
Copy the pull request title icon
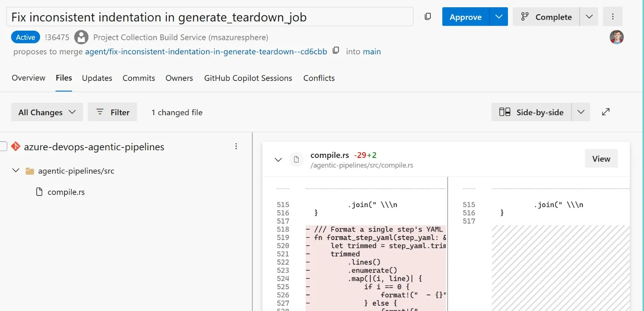pyautogui.click(x=428, y=17)
